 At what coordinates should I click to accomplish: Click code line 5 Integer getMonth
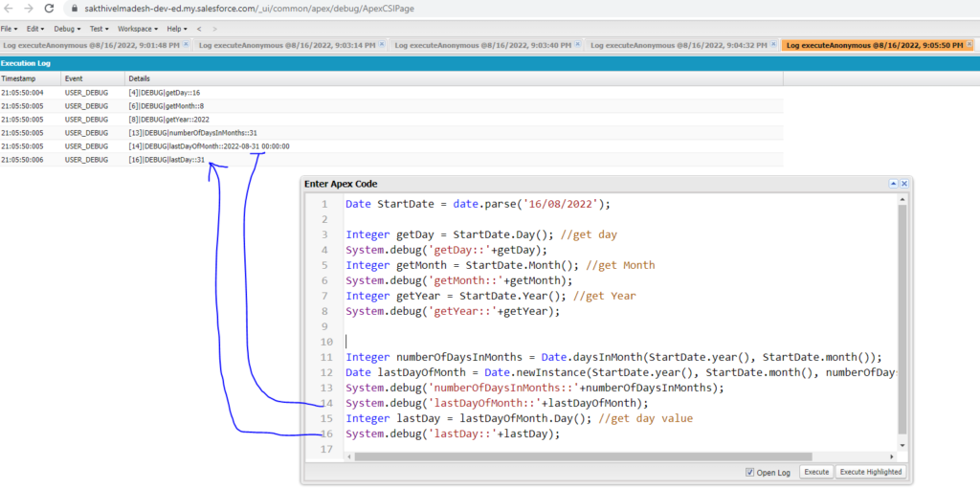pos(500,265)
